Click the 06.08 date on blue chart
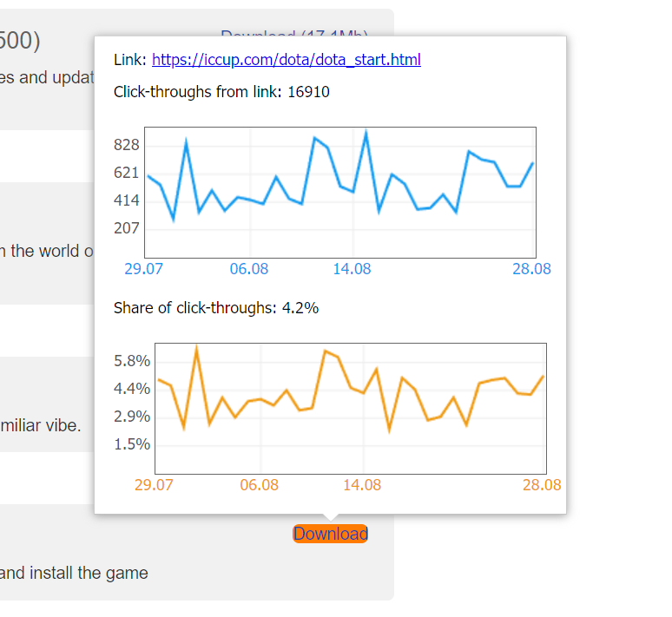 [249, 269]
